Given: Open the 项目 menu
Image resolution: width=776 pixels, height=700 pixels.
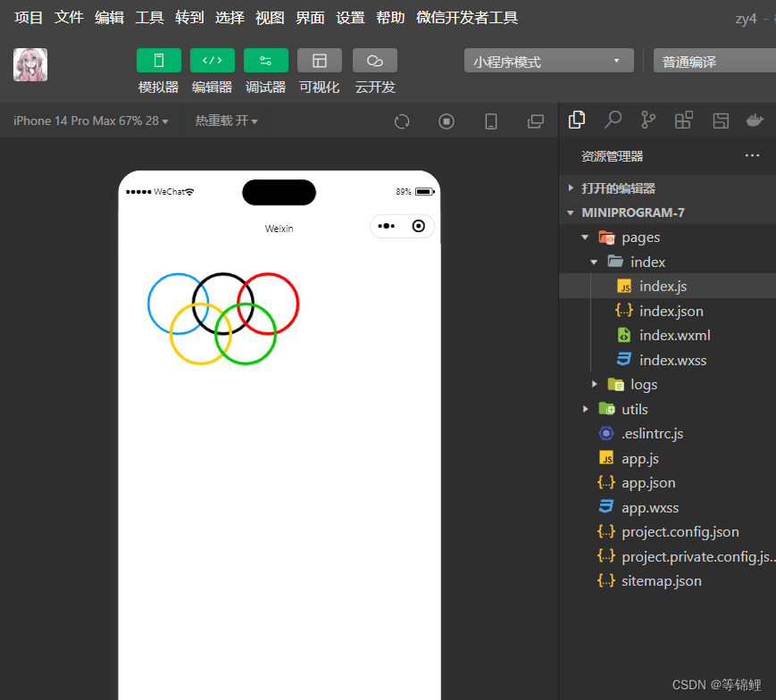Looking at the screenshot, I should [x=29, y=18].
